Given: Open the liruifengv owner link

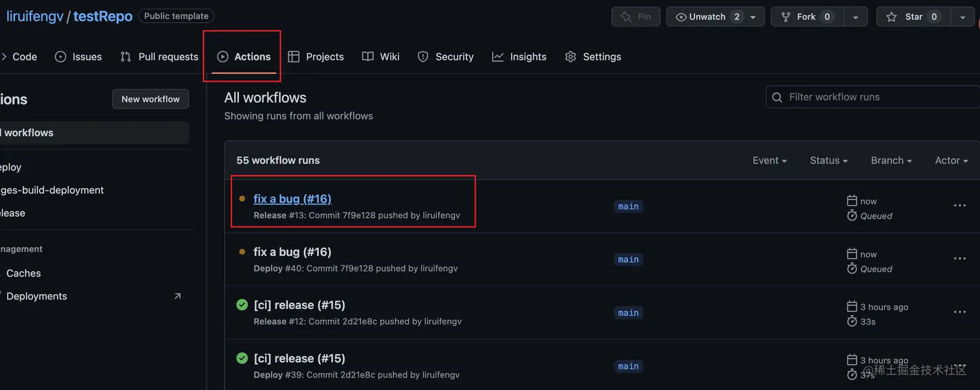Looking at the screenshot, I should pos(35,17).
